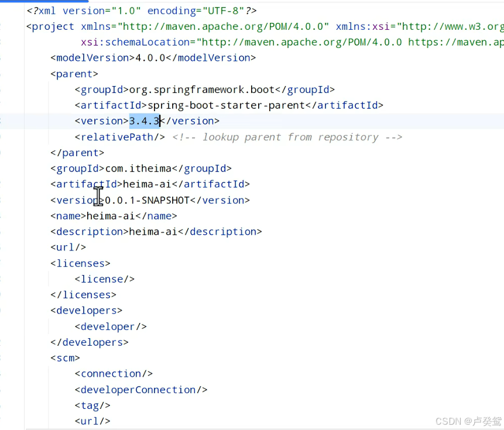504x430 pixels.
Task: Click the description heima-ai line
Action: pyautogui.click(x=156, y=232)
